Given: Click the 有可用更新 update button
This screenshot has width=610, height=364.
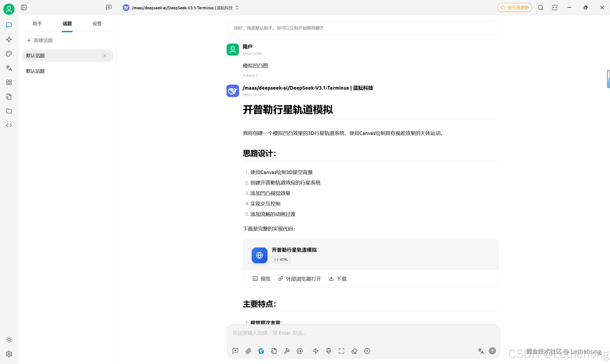Looking at the screenshot, I should tap(514, 7).
